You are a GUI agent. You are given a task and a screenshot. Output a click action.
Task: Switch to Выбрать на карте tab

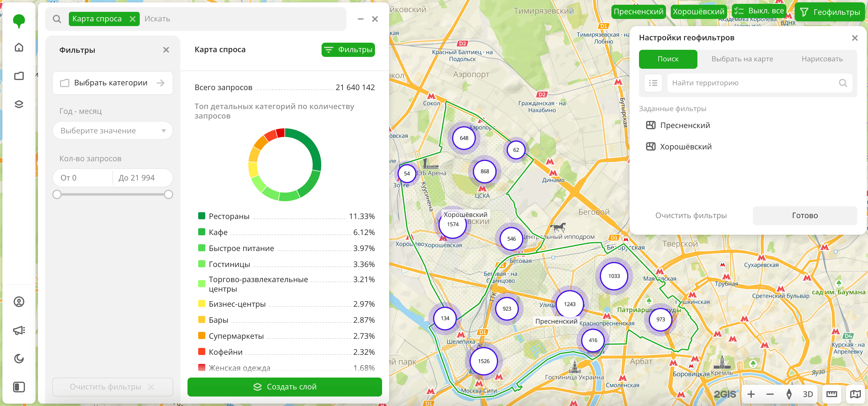[x=742, y=59]
